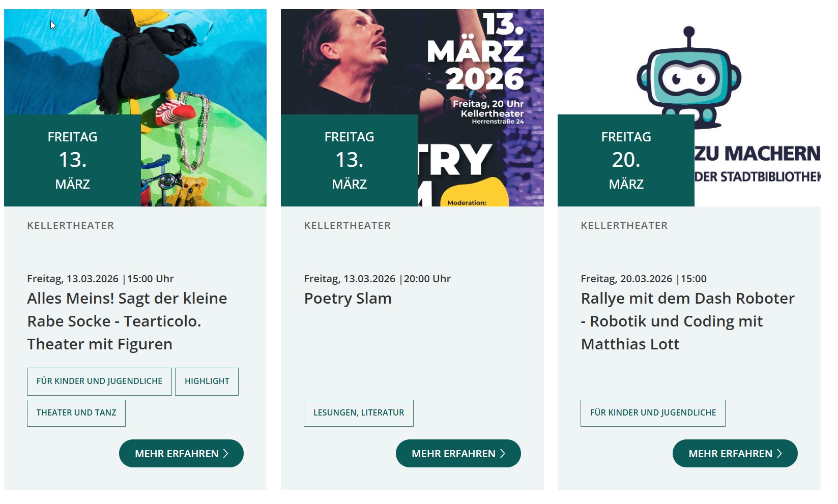Click the Dash robot logo image

(x=689, y=76)
